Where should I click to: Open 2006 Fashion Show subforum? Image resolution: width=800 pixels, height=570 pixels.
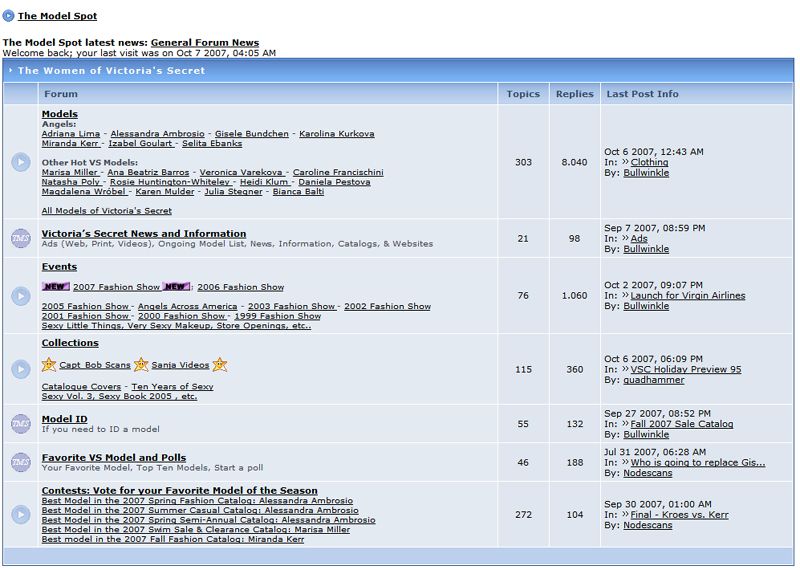point(241,287)
